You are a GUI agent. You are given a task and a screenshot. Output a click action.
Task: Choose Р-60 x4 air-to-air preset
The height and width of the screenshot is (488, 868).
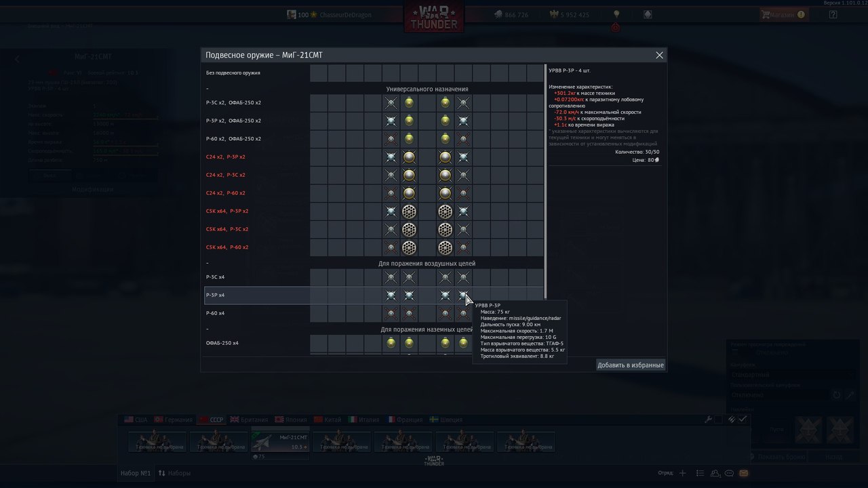pyautogui.click(x=374, y=313)
